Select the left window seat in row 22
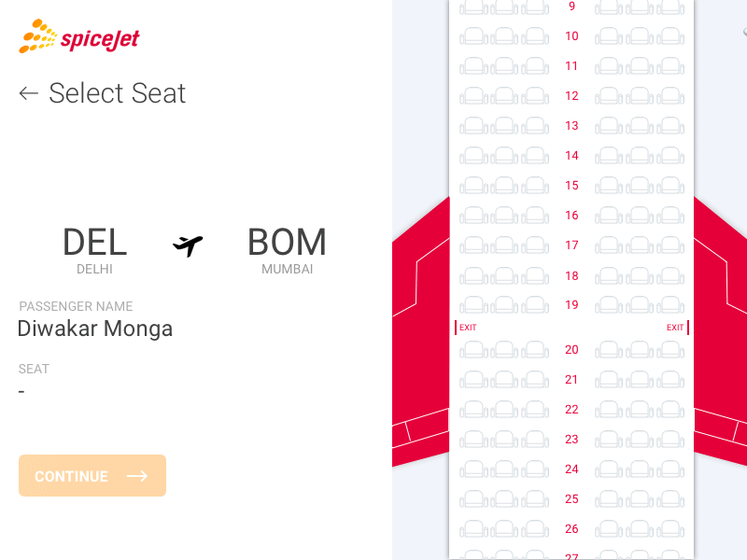 (x=473, y=410)
